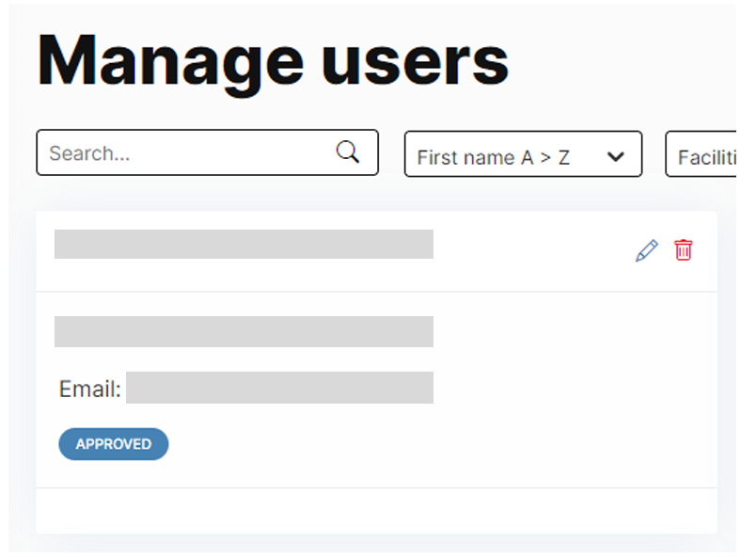Click the 'First name' text in sort box
Viewport: 756px width, 557px height.
pos(466,157)
